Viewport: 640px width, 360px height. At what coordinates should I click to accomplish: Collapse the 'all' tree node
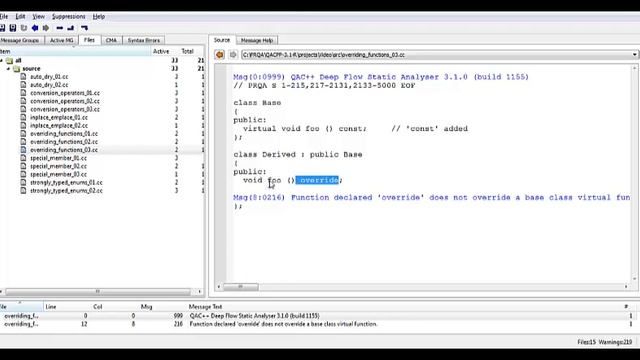[2, 60]
